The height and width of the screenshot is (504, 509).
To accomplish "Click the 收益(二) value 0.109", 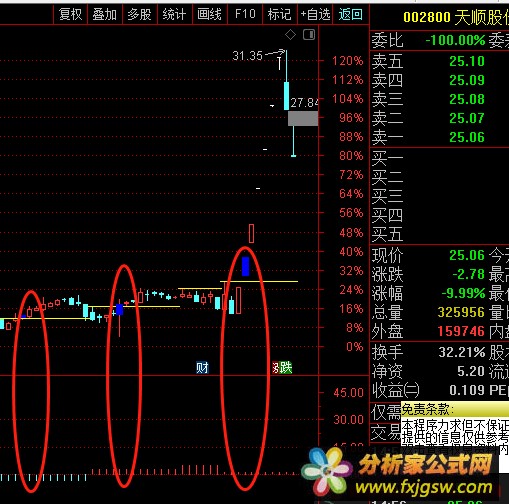I will tap(467, 390).
